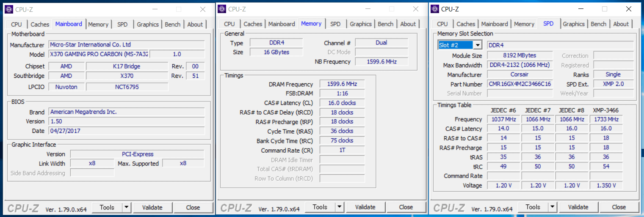The width and height of the screenshot is (644, 217).
Task: Click the CPU-Z app icon in the Mainboard window title bar
Action: coord(8,9)
